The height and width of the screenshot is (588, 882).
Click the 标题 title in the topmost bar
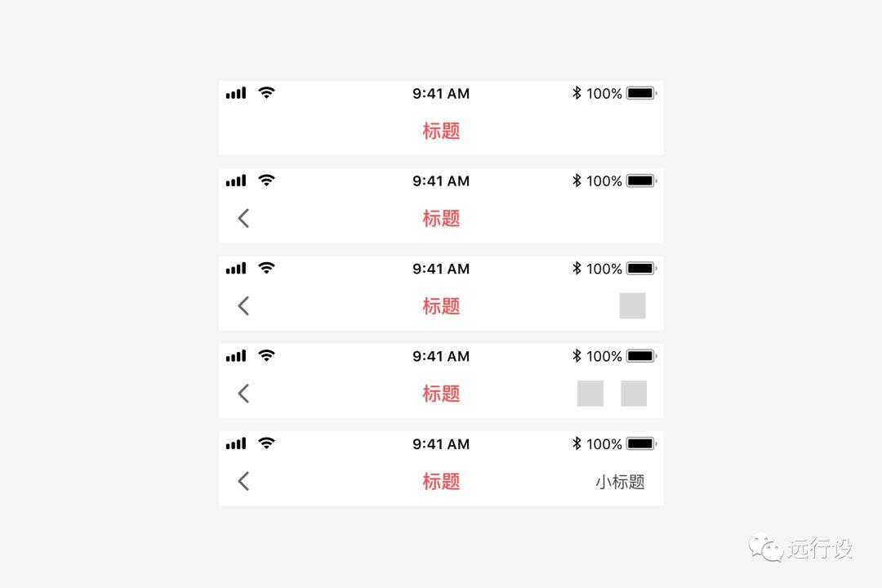point(442,131)
